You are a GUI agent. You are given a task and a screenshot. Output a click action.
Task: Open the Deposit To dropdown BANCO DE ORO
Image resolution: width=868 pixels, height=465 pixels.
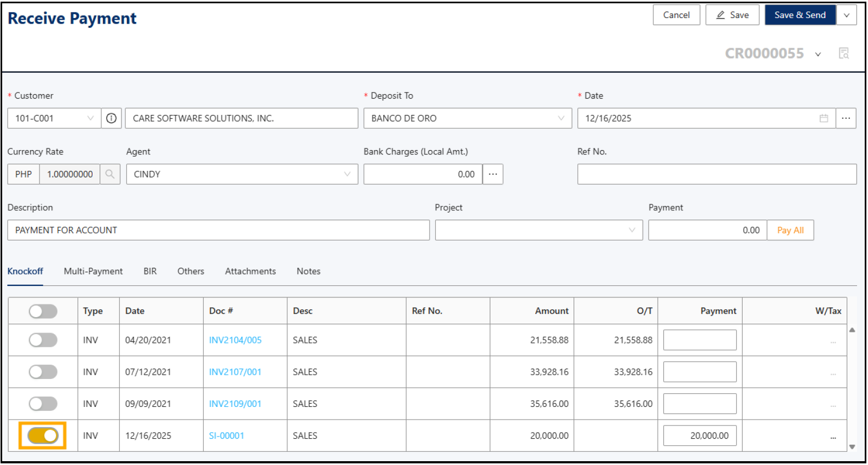coord(467,118)
